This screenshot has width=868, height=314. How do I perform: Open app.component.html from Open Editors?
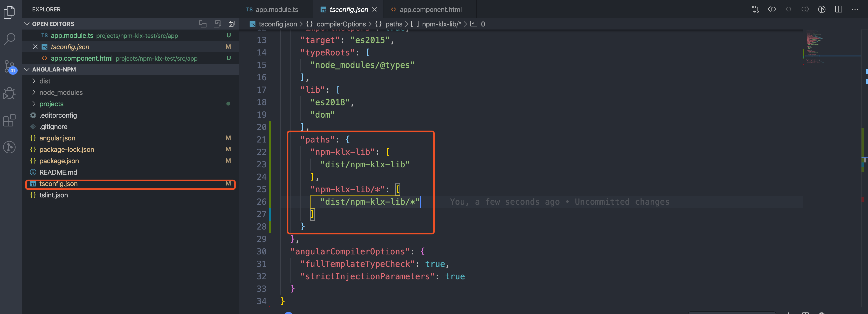coord(130,58)
